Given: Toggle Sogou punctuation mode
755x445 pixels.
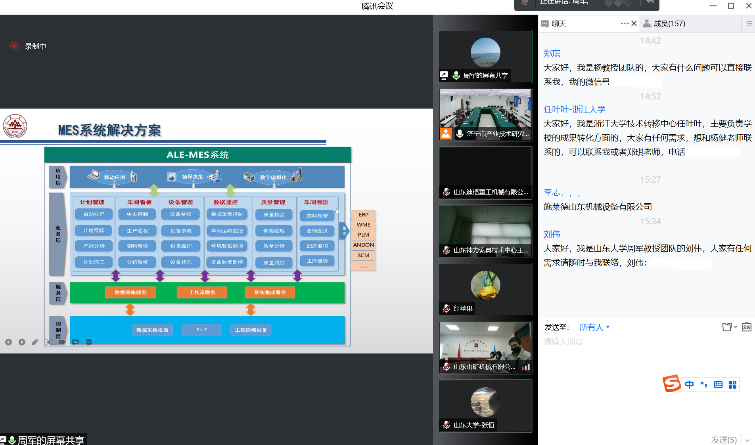Looking at the screenshot, I should pyautogui.click(x=702, y=384).
